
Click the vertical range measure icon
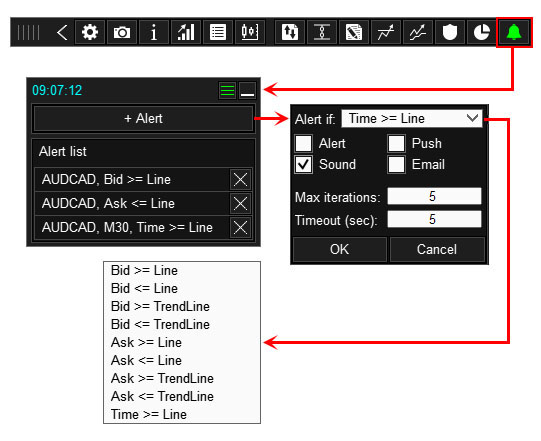(322, 32)
